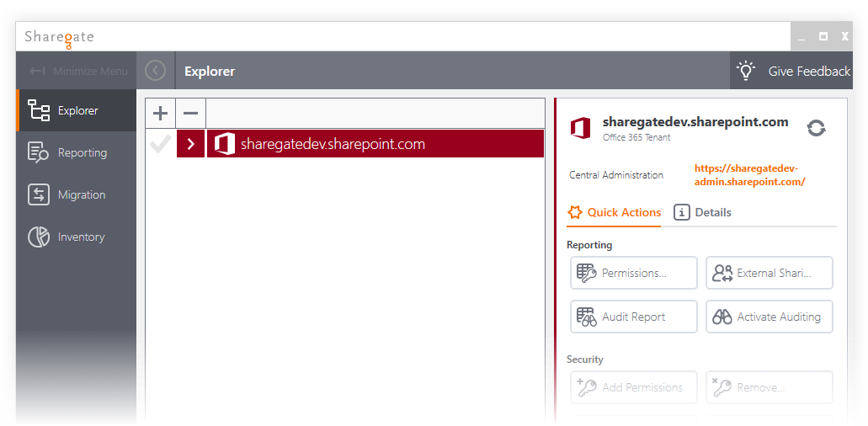
Task: Switch to the Details tab
Action: [702, 212]
